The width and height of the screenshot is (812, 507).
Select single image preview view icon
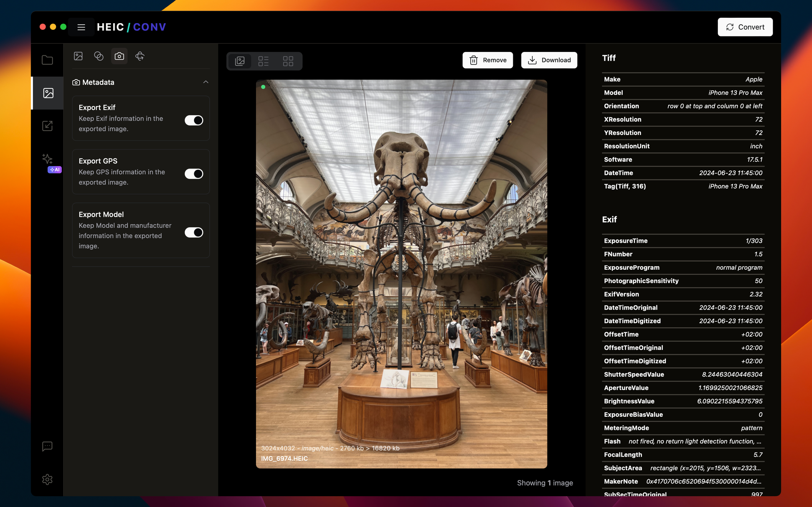coord(239,61)
